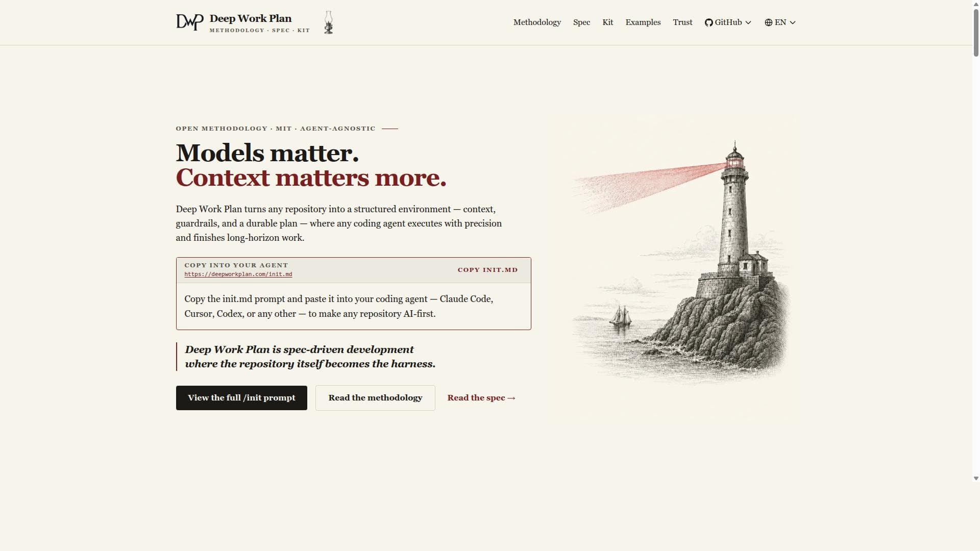Click the page scrollbar thumb
This screenshot has height=551, width=980.
976,34
